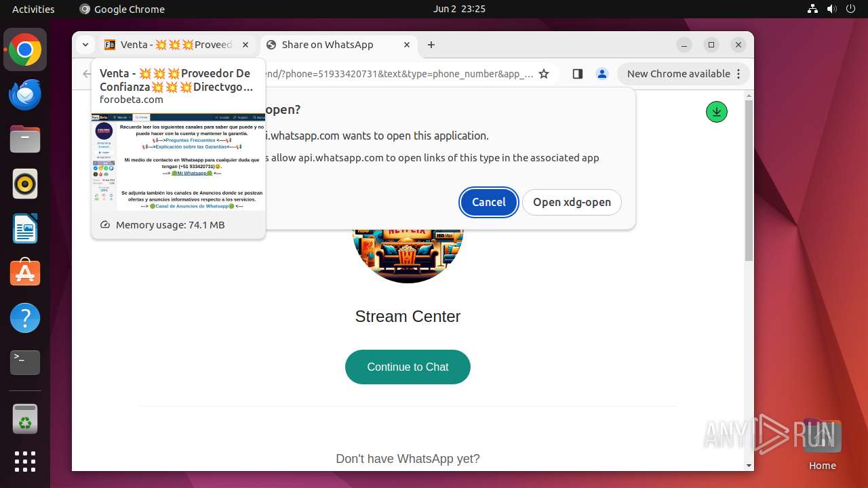The width and height of the screenshot is (868, 488).
Task: Show Applications grid in dock
Action: (x=25, y=462)
